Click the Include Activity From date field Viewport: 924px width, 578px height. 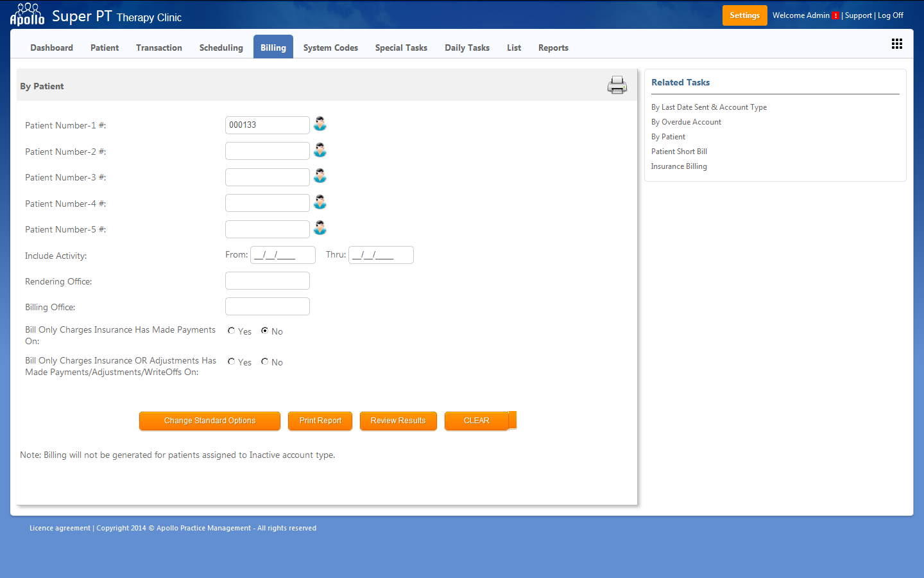(282, 255)
